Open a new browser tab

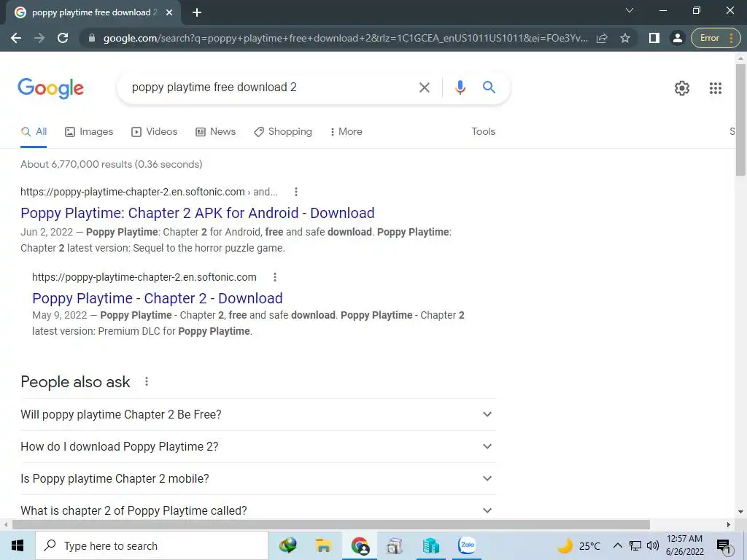click(197, 12)
